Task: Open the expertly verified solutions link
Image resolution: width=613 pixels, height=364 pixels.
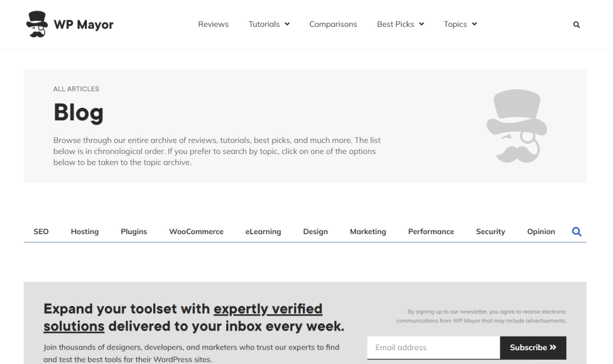Action: (268, 309)
